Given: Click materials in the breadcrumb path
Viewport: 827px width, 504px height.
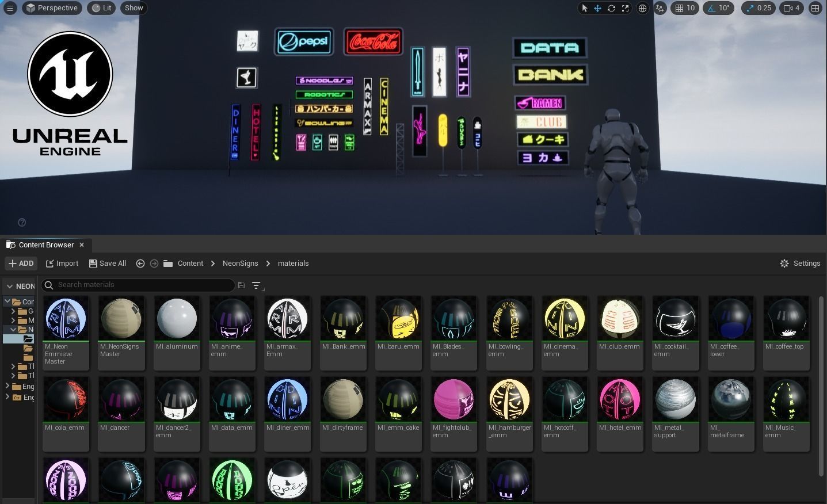Looking at the screenshot, I should coord(293,264).
